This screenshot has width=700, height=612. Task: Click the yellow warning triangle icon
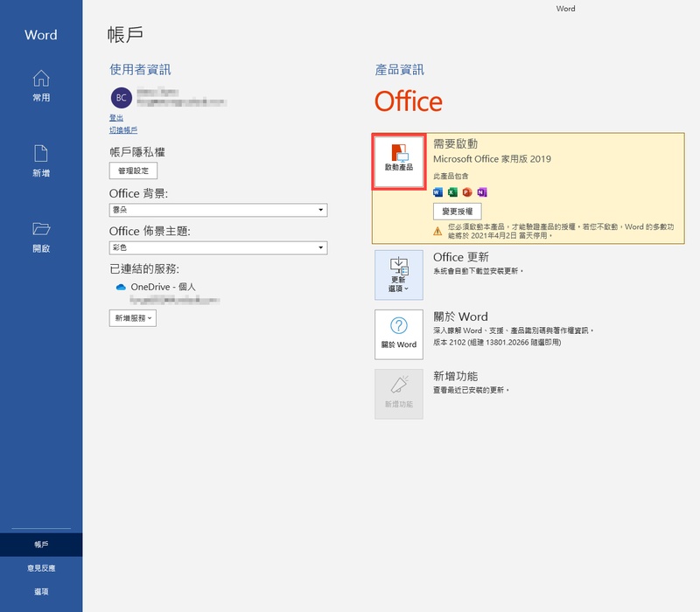438,231
